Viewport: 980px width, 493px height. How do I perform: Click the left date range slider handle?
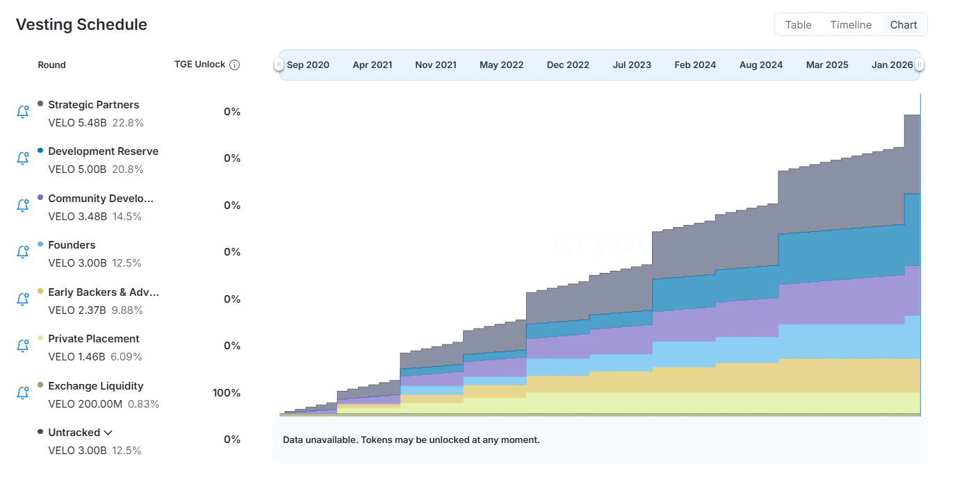coord(279,65)
